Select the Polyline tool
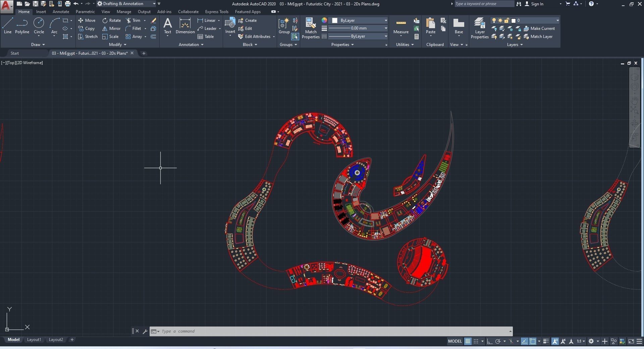Screen dimensions: 644x349 [22, 26]
